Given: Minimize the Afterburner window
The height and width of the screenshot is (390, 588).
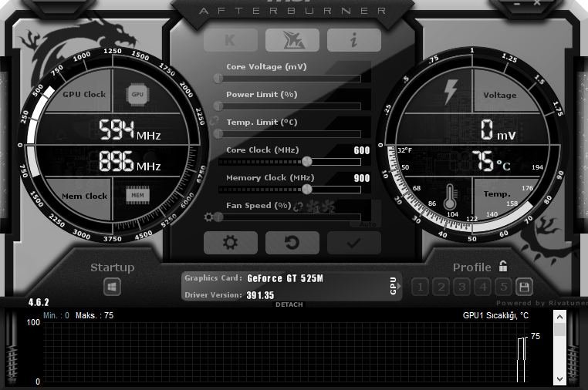Looking at the screenshot, I should pos(517,3).
